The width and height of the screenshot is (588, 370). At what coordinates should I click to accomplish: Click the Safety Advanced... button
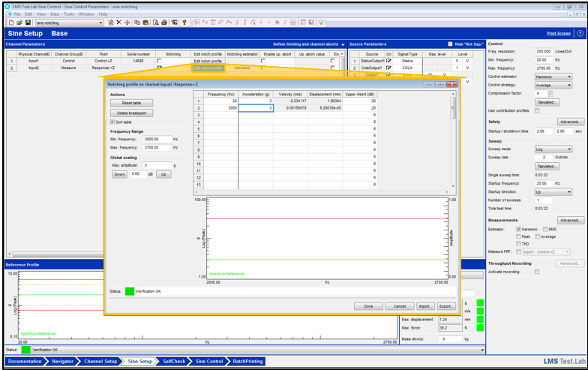(570, 122)
